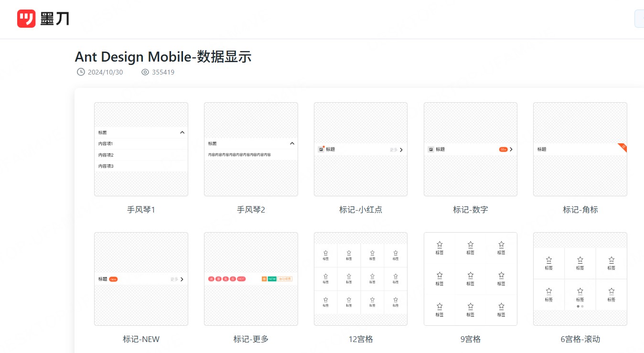
Task: Click the page title Ant Design Mobile-数据显示
Action: [163, 57]
